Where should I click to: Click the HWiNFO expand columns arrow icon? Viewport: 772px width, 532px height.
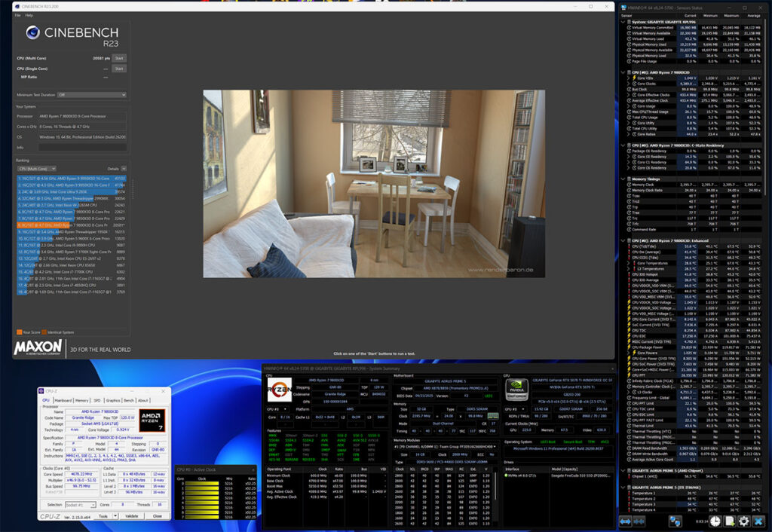[626, 521]
